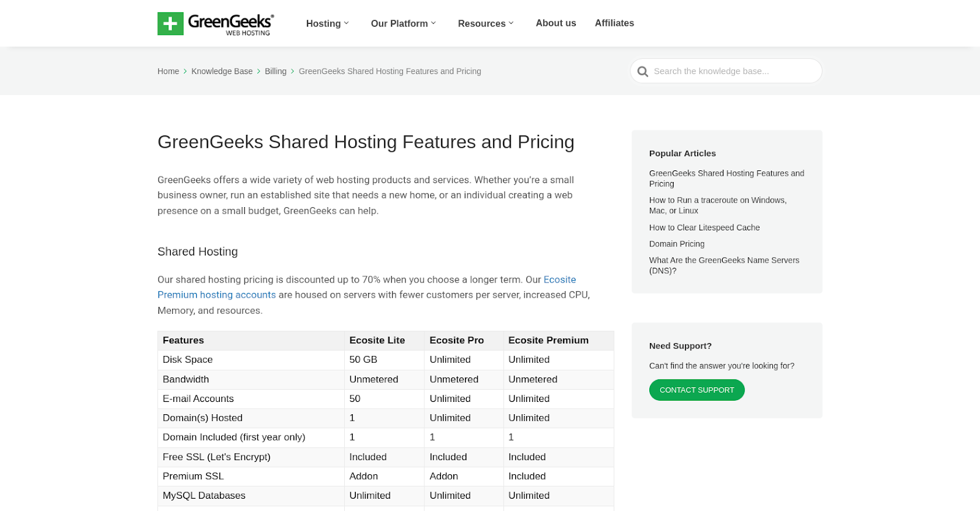Click the 50 GB disk space cell
Screen dimensions: 980x511
pyautogui.click(x=363, y=360)
